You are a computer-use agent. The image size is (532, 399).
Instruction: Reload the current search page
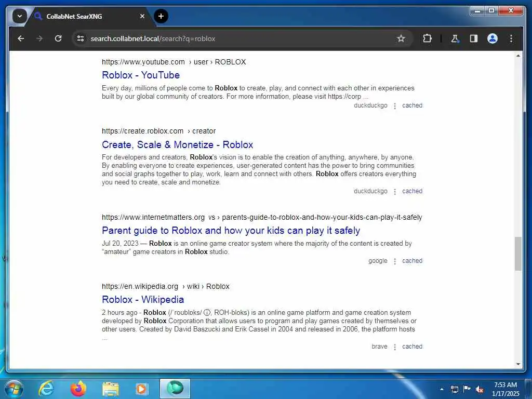[x=58, y=38]
